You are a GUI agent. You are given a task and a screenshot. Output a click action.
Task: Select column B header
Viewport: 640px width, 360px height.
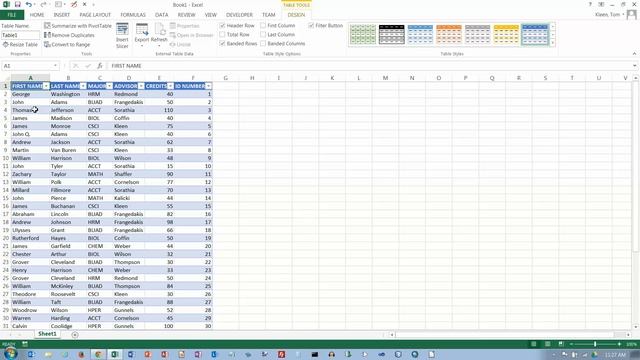coord(68,78)
